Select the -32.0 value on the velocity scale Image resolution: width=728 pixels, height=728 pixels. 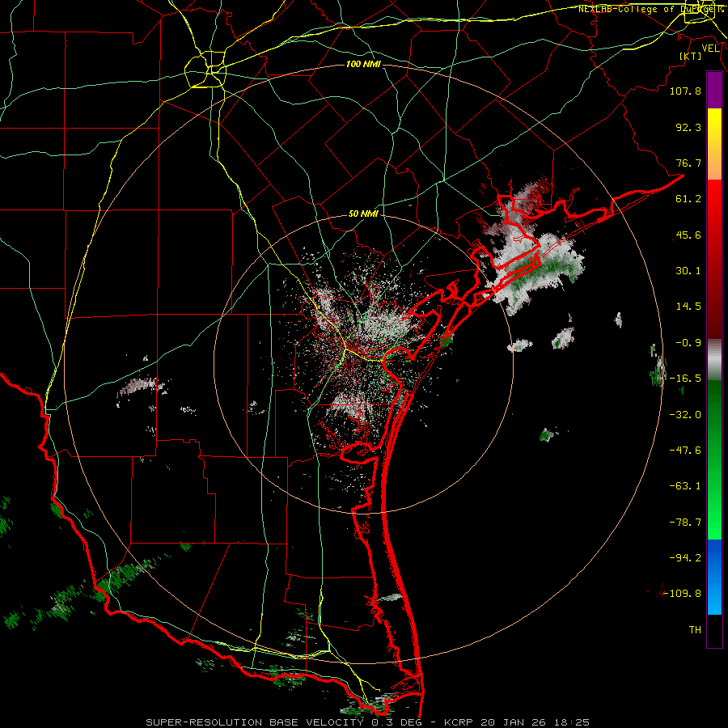coord(685,415)
